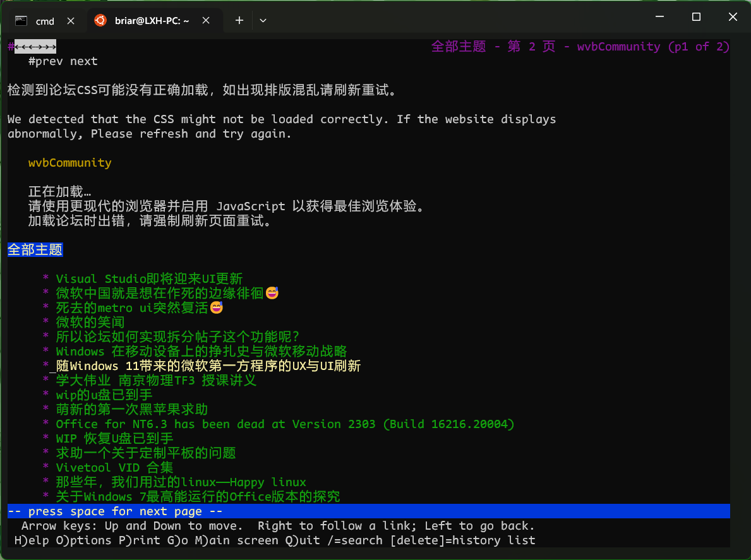Viewport: 751px width, 560px height.
Task: Click the highlighted arrows marker at top left
Action: (x=35, y=47)
